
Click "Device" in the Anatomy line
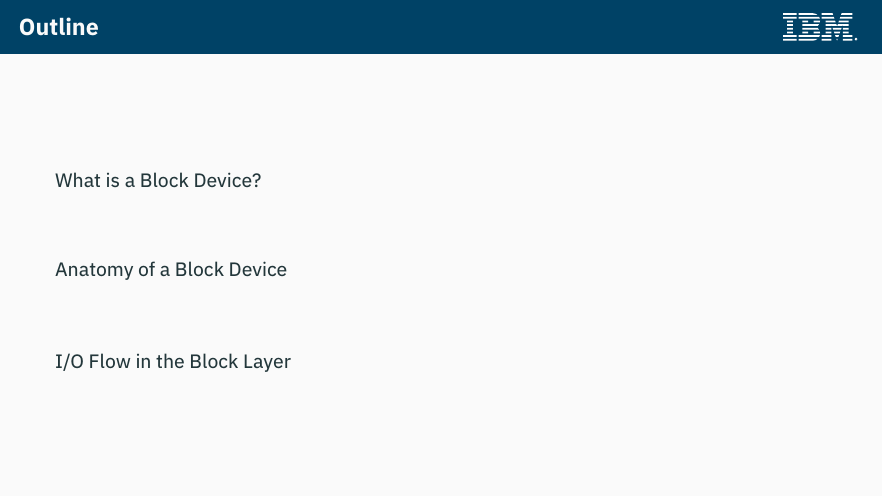pyautogui.click(x=258, y=270)
